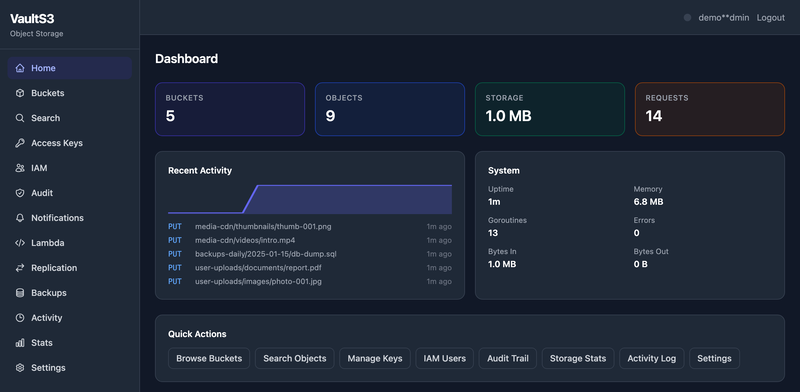The image size is (800, 392).
Task: Click the Search Objects button
Action: click(x=294, y=358)
